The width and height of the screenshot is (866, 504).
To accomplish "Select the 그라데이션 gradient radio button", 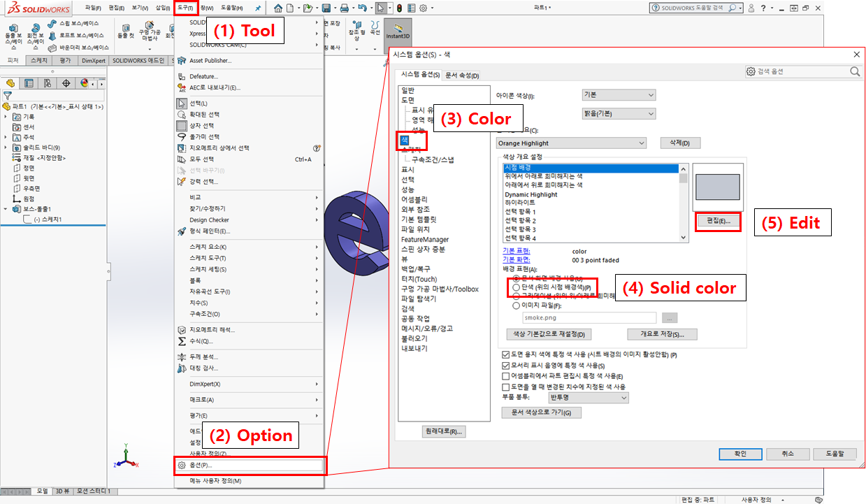I will 517,296.
